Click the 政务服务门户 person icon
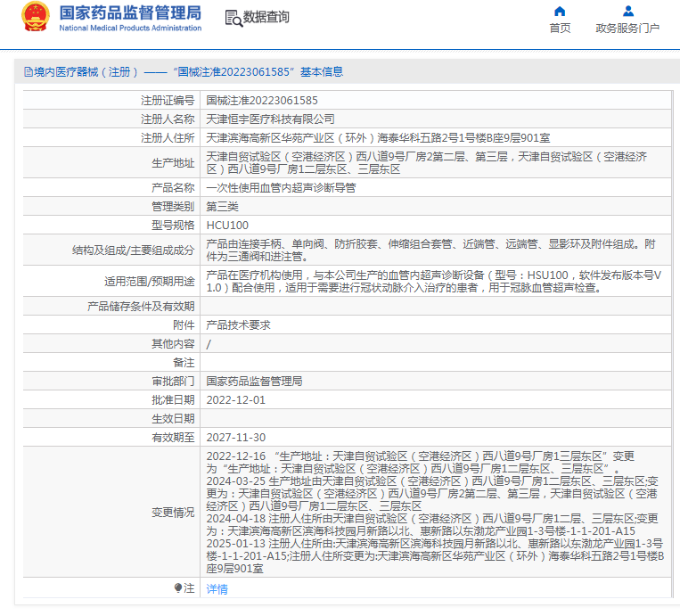The image size is (680, 616). click(628, 12)
